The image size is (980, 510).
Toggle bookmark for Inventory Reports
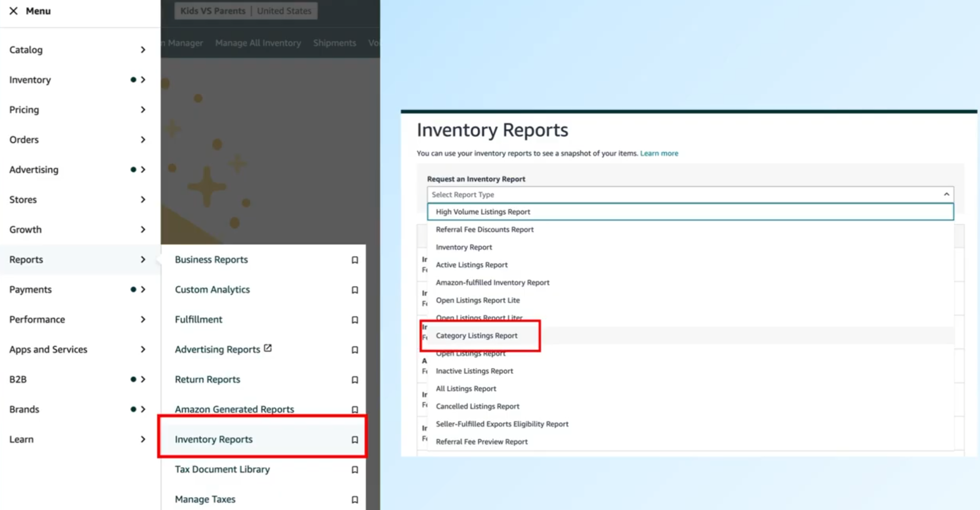pyautogui.click(x=355, y=440)
